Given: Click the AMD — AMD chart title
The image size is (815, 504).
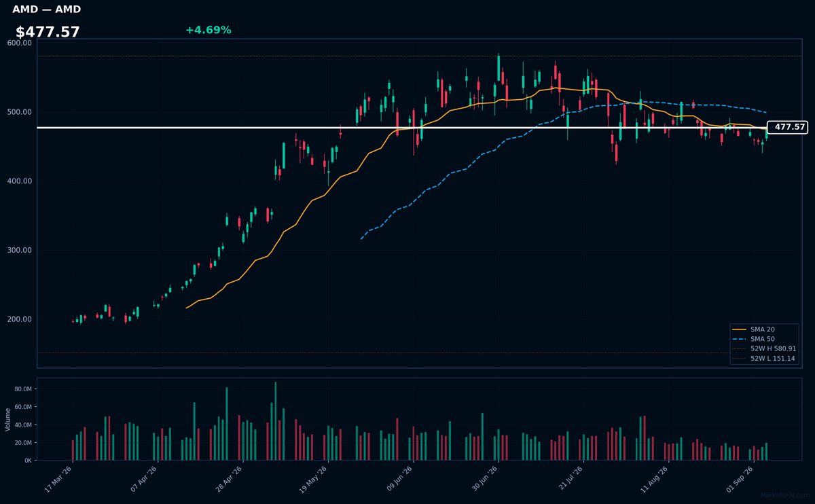Looking at the screenshot, I should tap(47, 10).
